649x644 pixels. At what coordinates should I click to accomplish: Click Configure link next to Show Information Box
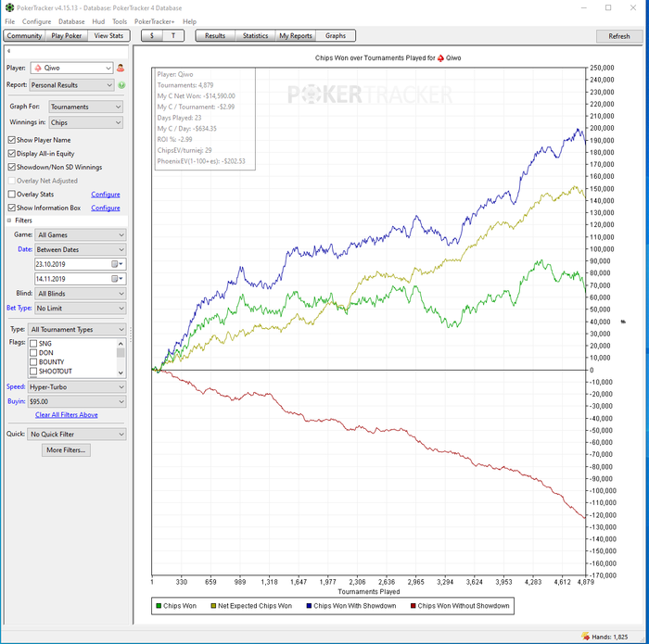106,208
